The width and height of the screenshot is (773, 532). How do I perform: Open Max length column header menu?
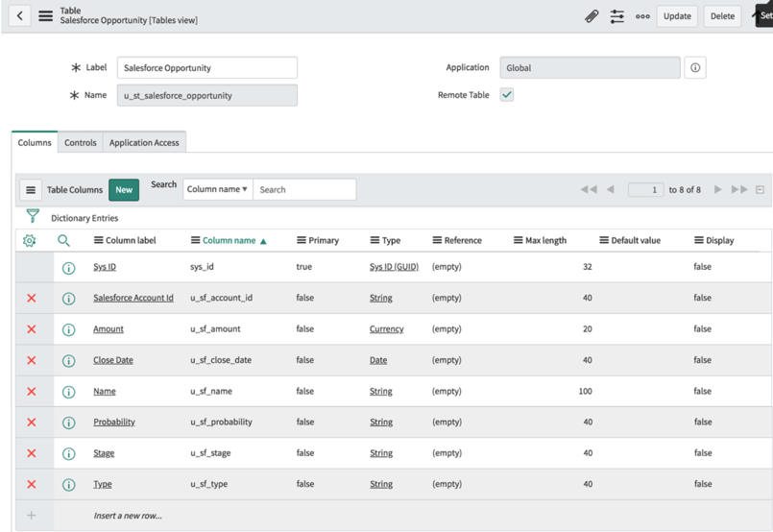[519, 240]
